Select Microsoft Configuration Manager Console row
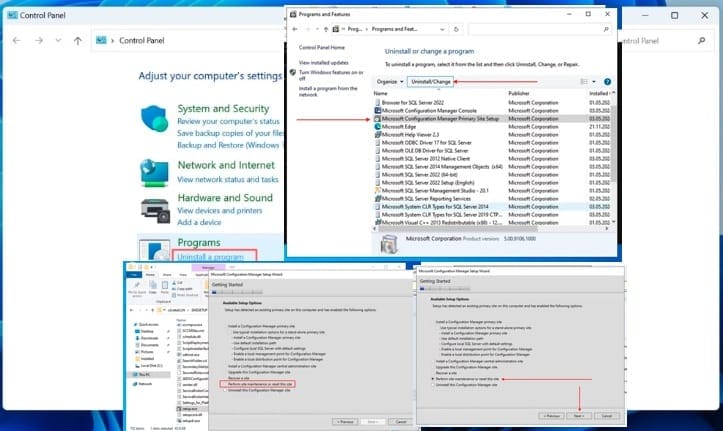This screenshot has height=431, width=723. [492, 111]
